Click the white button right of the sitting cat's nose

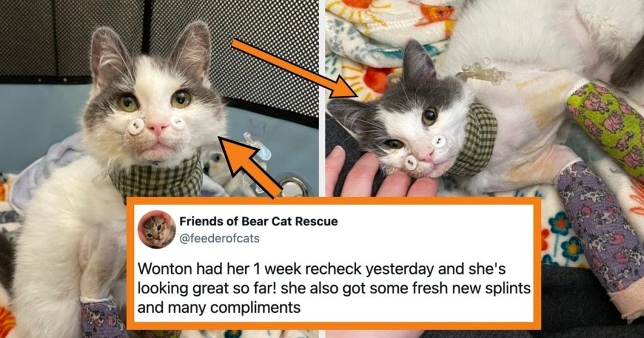178,122
